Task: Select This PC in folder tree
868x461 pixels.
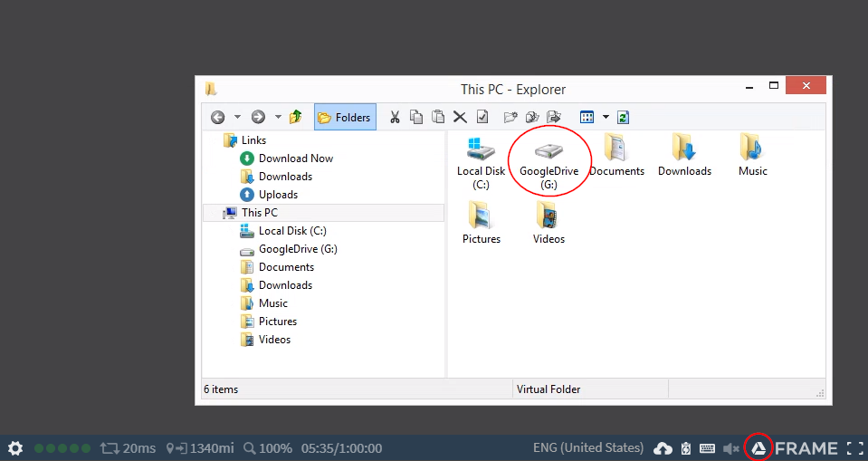Action: (x=259, y=213)
